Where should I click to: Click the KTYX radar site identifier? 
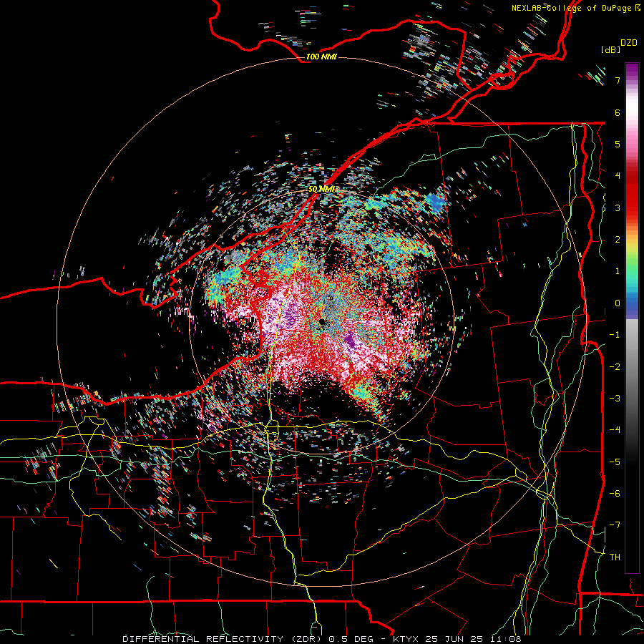click(407, 639)
